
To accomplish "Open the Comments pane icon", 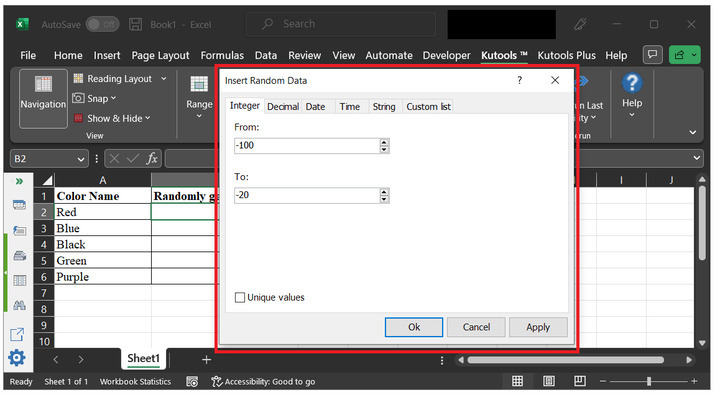I will (x=653, y=55).
